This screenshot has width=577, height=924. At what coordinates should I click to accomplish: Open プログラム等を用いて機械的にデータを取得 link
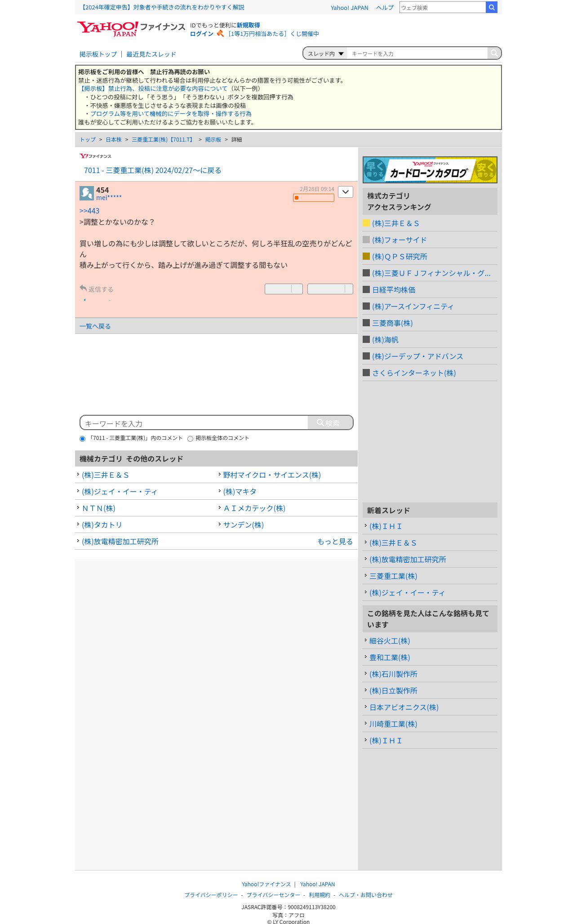coord(171,114)
